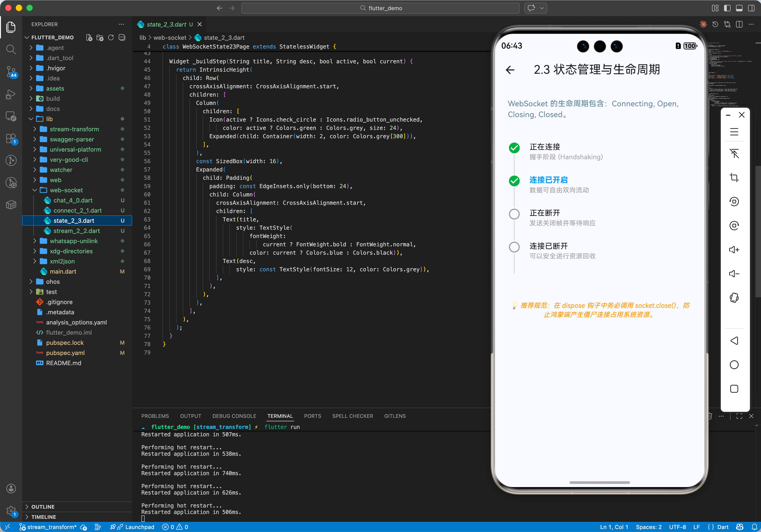Click the emulator screenshot crop icon

click(x=734, y=177)
